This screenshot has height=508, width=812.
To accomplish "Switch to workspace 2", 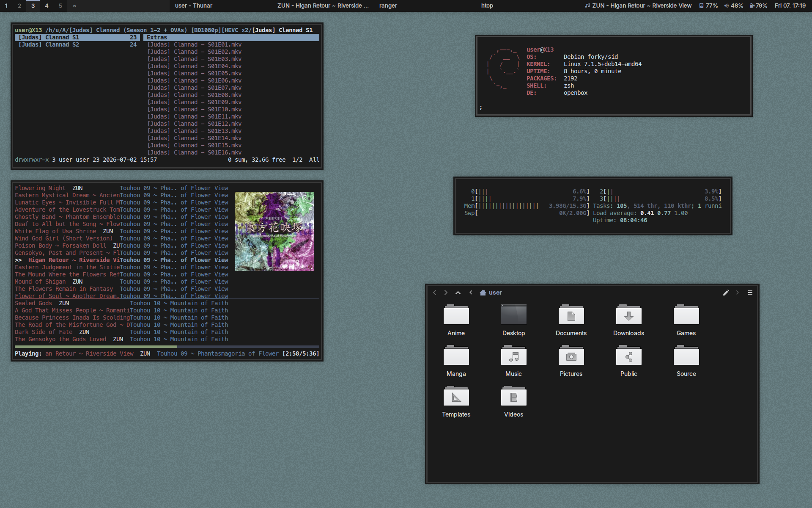I will coord(19,6).
